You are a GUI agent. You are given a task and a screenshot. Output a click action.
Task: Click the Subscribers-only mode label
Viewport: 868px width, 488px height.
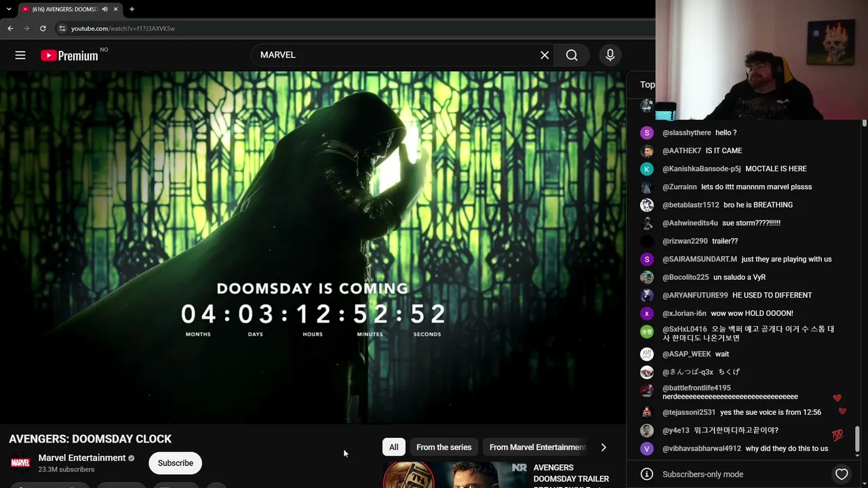pos(703,474)
